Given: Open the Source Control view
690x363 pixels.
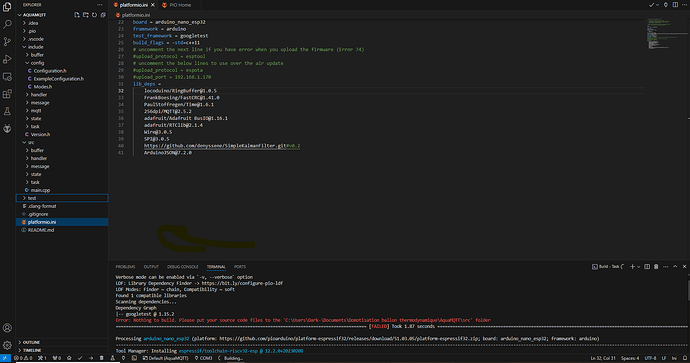Looking at the screenshot, I should [x=7, y=41].
